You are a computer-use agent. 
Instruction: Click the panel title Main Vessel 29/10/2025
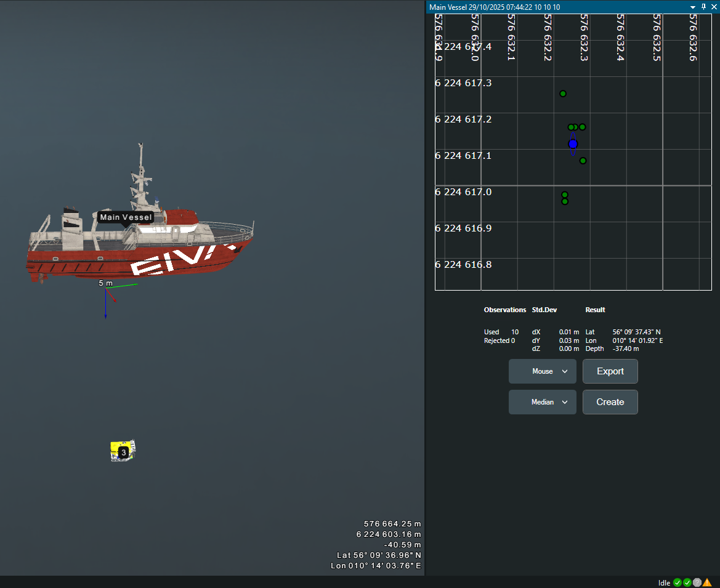[x=495, y=7]
